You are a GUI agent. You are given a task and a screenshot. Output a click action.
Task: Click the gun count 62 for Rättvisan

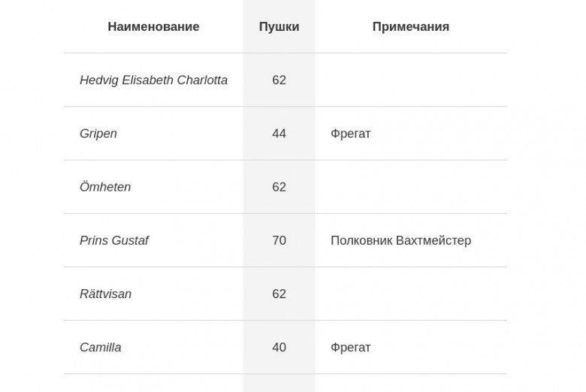click(279, 294)
